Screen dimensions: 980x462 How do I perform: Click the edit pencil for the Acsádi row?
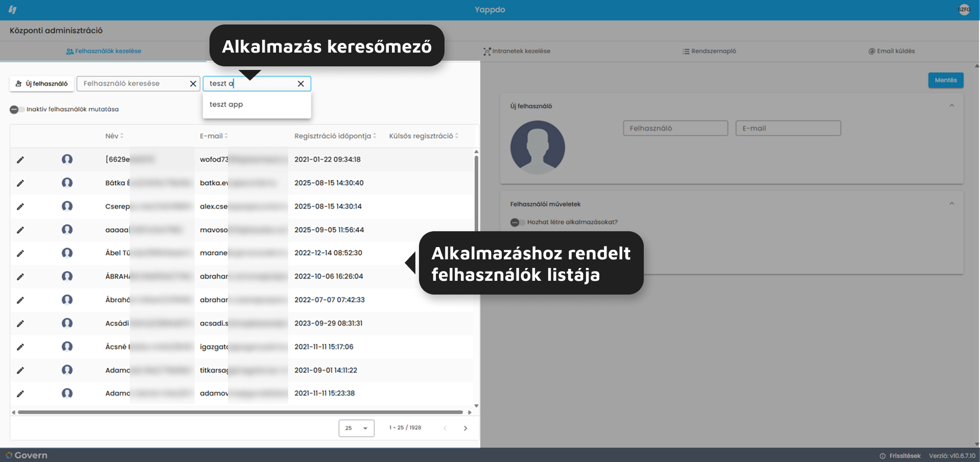point(20,324)
